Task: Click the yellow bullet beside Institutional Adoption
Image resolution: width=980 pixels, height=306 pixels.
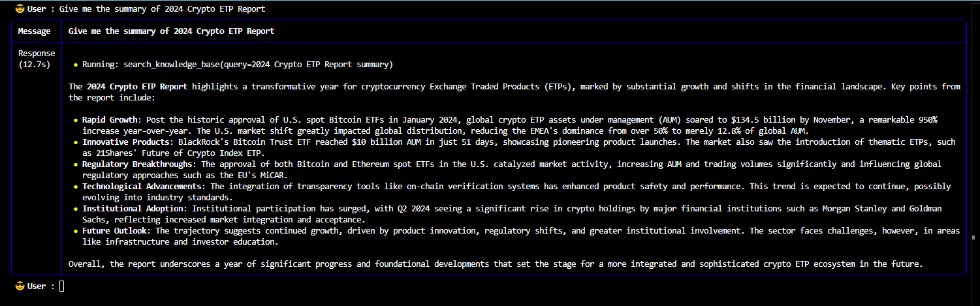Action: [x=76, y=209]
